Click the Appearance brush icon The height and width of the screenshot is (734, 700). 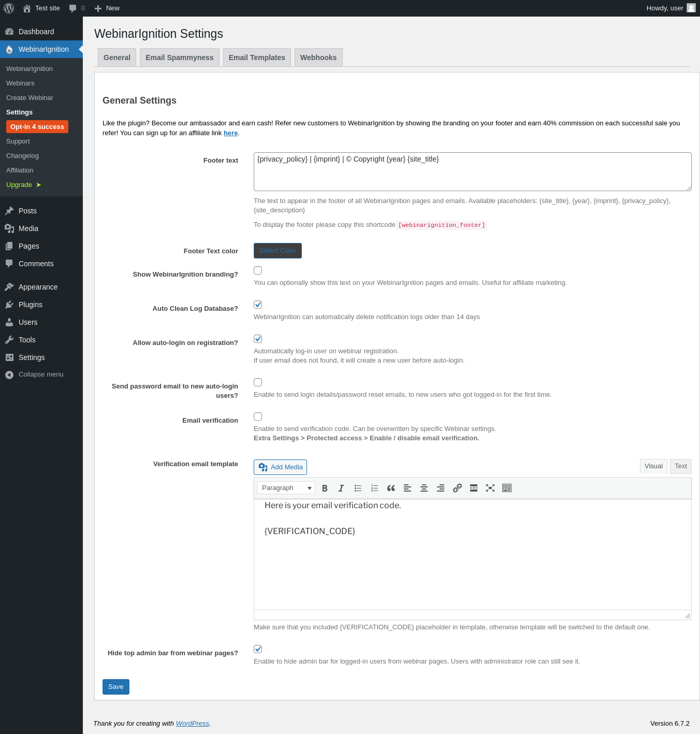pos(9,287)
